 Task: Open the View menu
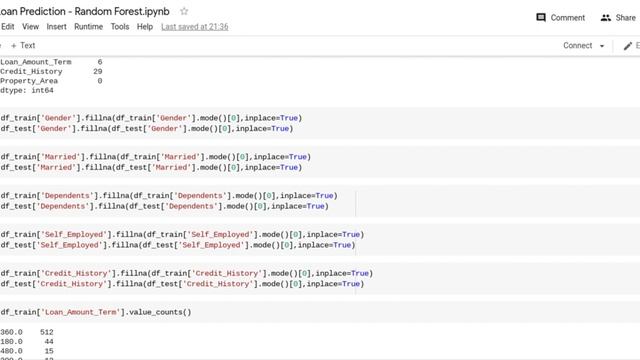pos(31,27)
